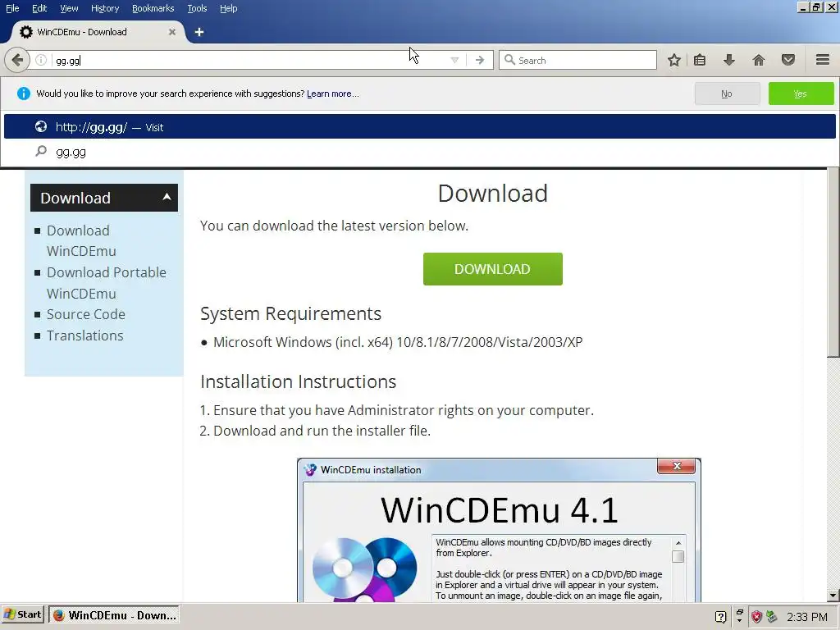Image resolution: width=840 pixels, height=630 pixels.
Task: Click the Go arrow in the address bar
Action: 480,60
